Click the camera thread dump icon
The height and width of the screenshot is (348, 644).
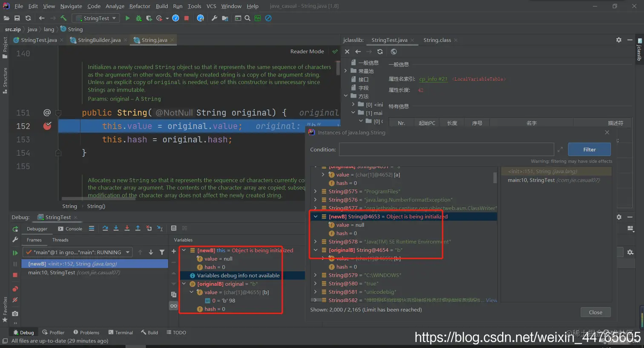click(x=15, y=314)
